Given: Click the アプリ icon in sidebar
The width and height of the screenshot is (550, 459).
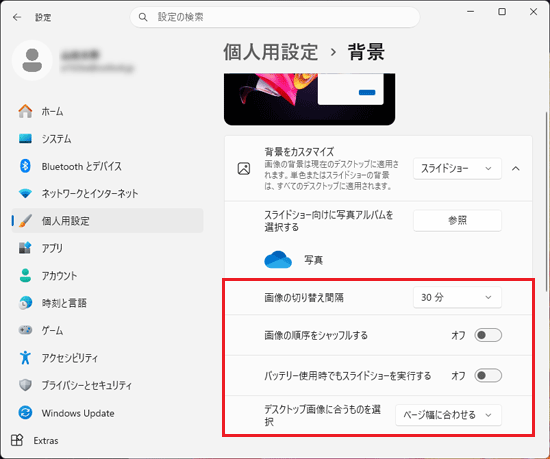Looking at the screenshot, I should [25, 248].
